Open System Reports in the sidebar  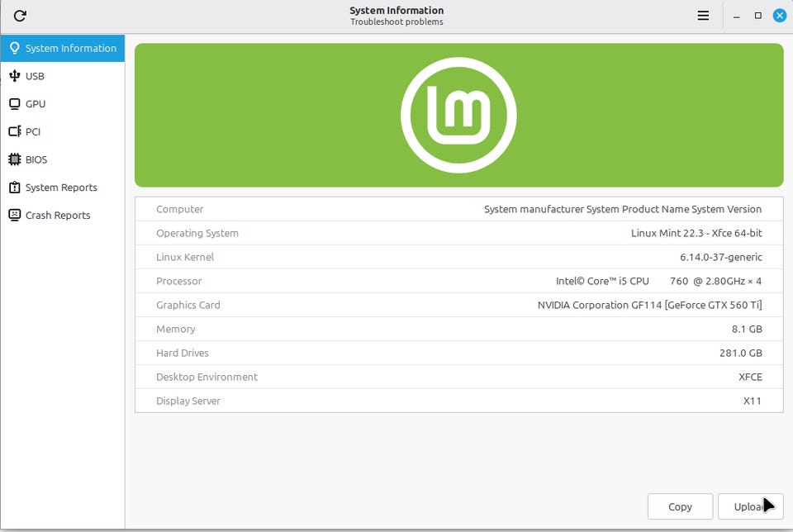pos(62,188)
